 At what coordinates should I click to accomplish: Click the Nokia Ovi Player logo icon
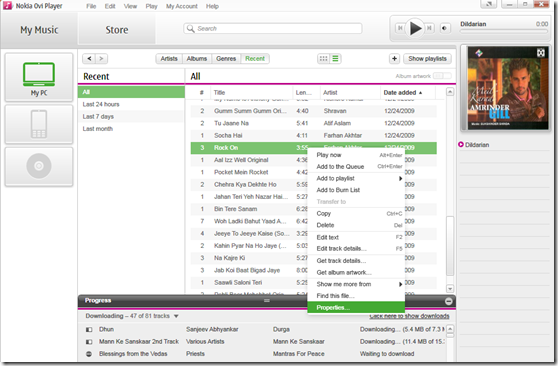[7, 5]
